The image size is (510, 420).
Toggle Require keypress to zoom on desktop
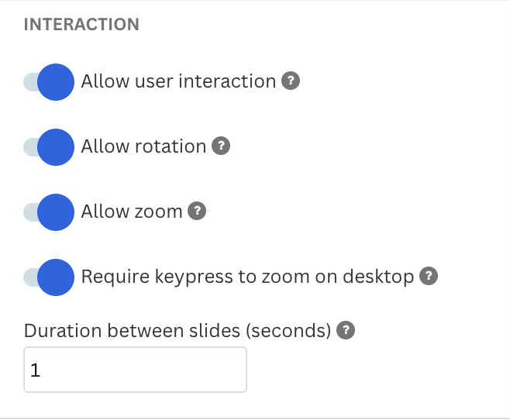pos(54,277)
